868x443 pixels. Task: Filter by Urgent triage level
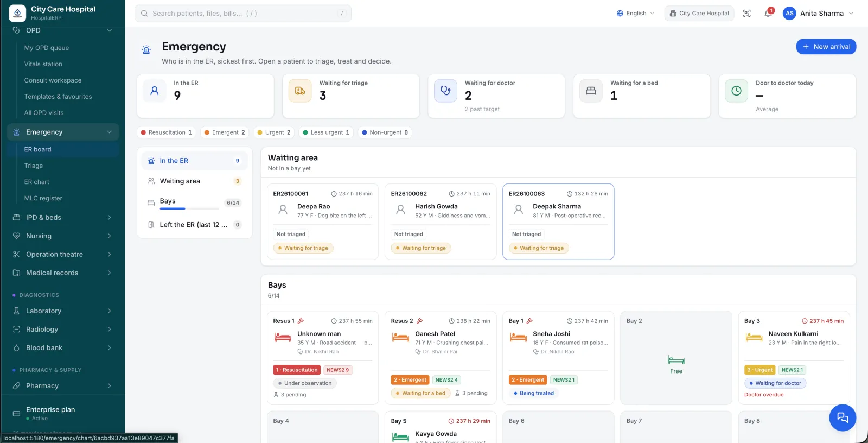pos(275,132)
